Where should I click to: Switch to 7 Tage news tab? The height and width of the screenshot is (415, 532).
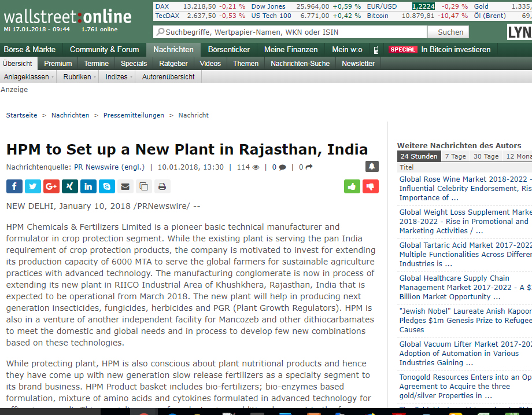[455, 156]
